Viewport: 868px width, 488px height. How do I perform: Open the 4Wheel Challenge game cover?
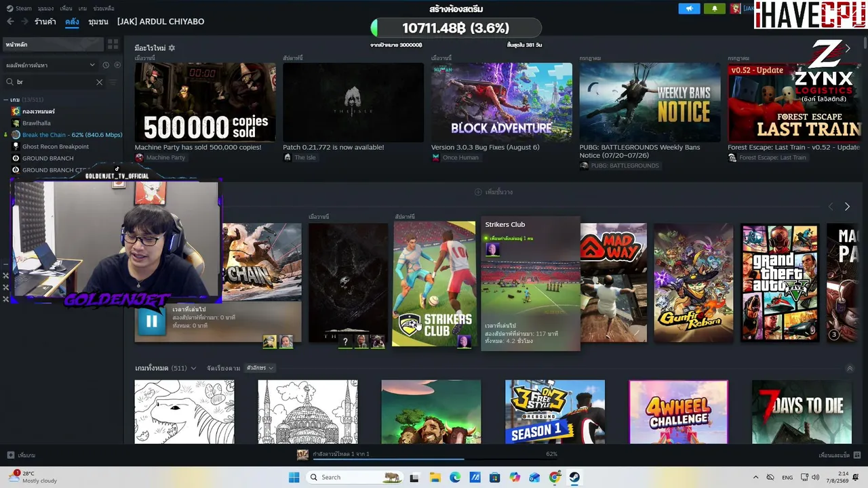click(x=678, y=412)
